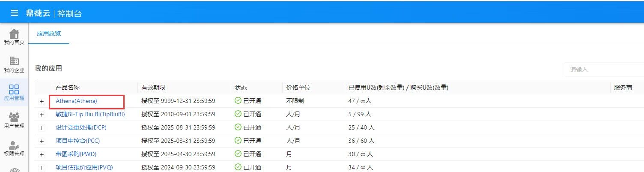Click the 25 / 40 人 usage cell
Viewport: 644px width, 172px height.
click(361, 127)
